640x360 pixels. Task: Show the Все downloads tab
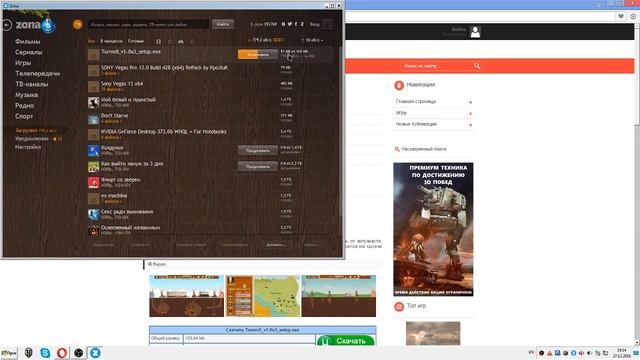(x=91, y=41)
